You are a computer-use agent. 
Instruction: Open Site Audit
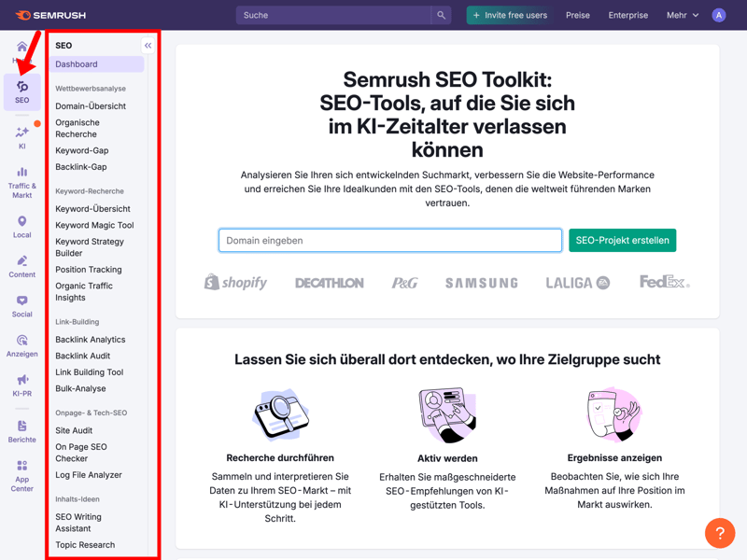coord(74,430)
